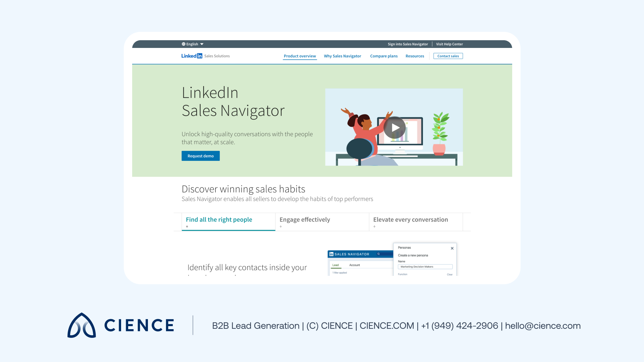The image size is (644, 362).
Task: Click the Request demo button
Action: (x=200, y=156)
